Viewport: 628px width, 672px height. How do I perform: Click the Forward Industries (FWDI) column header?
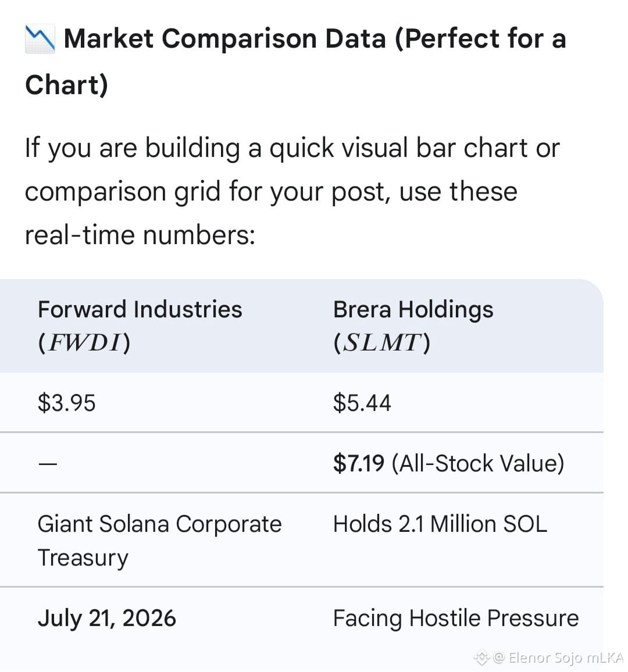[x=140, y=326]
